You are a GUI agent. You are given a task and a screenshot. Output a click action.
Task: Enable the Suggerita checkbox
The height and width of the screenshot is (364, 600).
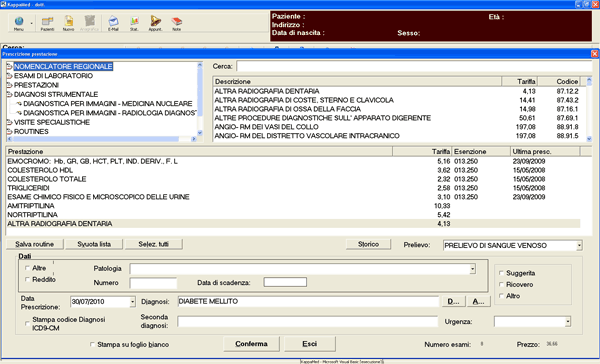[501, 273]
